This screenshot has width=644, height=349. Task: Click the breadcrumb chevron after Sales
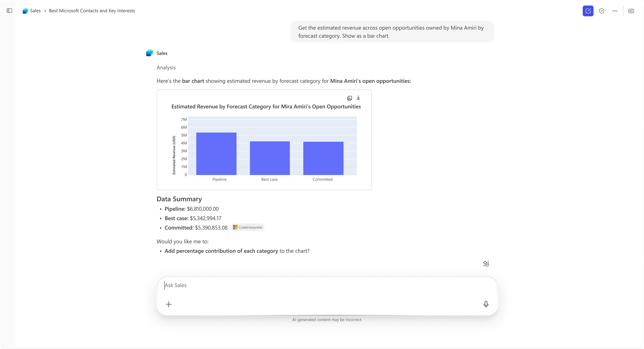click(45, 11)
